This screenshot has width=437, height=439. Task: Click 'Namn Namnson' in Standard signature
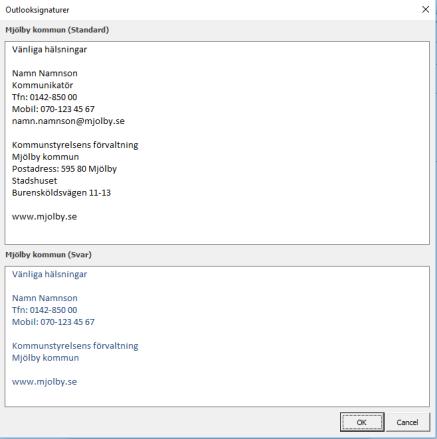(45, 73)
